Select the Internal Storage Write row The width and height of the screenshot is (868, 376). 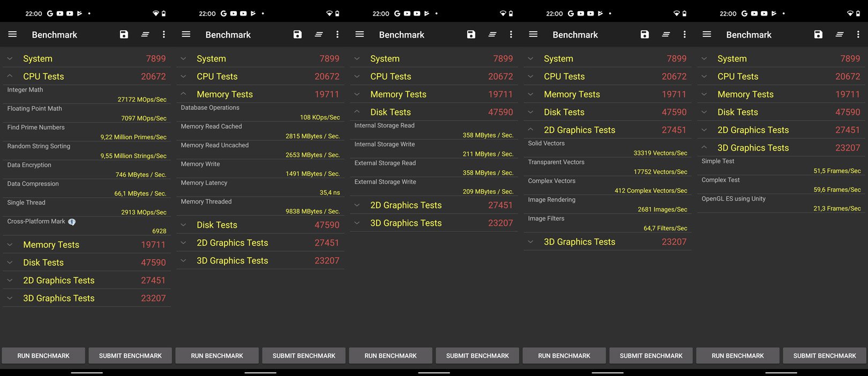click(434, 149)
